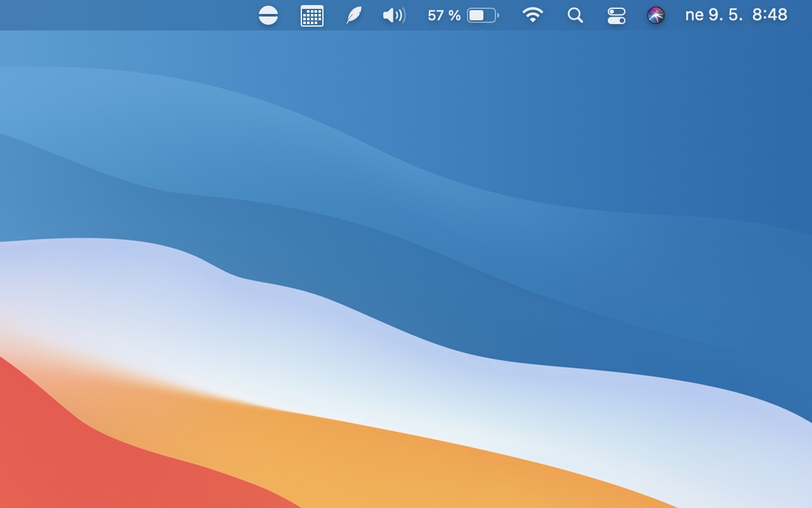The image size is (812, 508).
Task: Click the feather icon in the menu bar
Action: coord(354,15)
